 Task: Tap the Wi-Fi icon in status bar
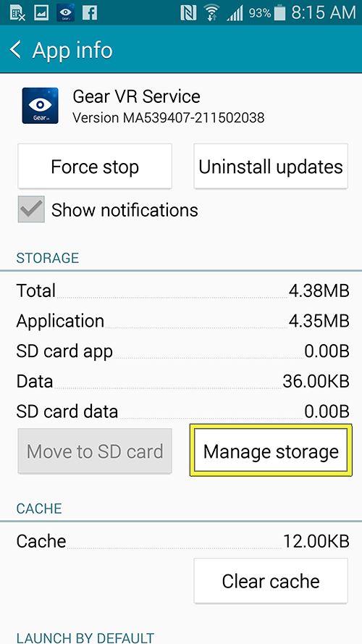click(212, 13)
